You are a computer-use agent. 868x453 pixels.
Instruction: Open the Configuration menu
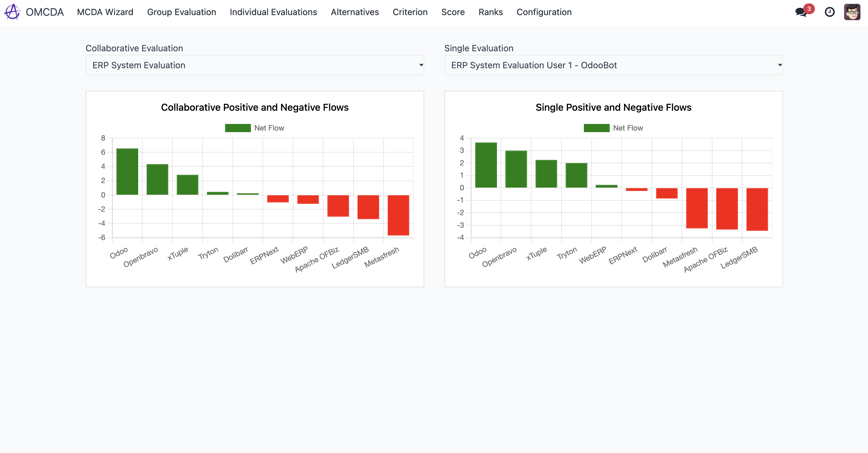pyautogui.click(x=544, y=12)
